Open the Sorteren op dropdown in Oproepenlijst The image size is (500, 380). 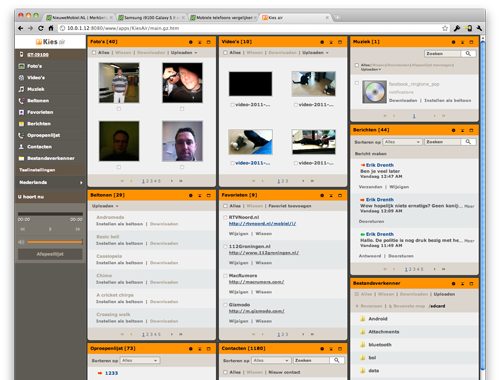coord(140,360)
